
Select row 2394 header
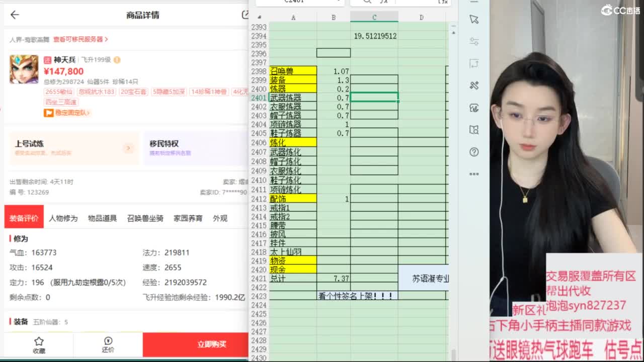[x=259, y=36]
